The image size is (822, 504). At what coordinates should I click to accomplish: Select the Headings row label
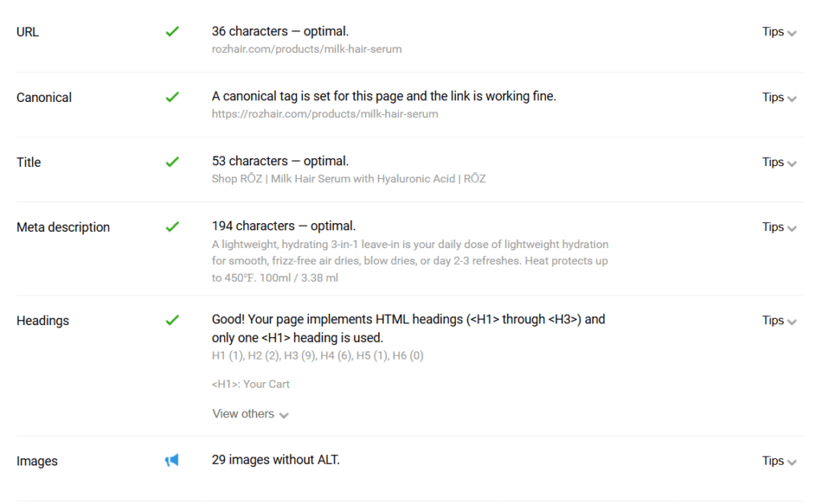(43, 321)
